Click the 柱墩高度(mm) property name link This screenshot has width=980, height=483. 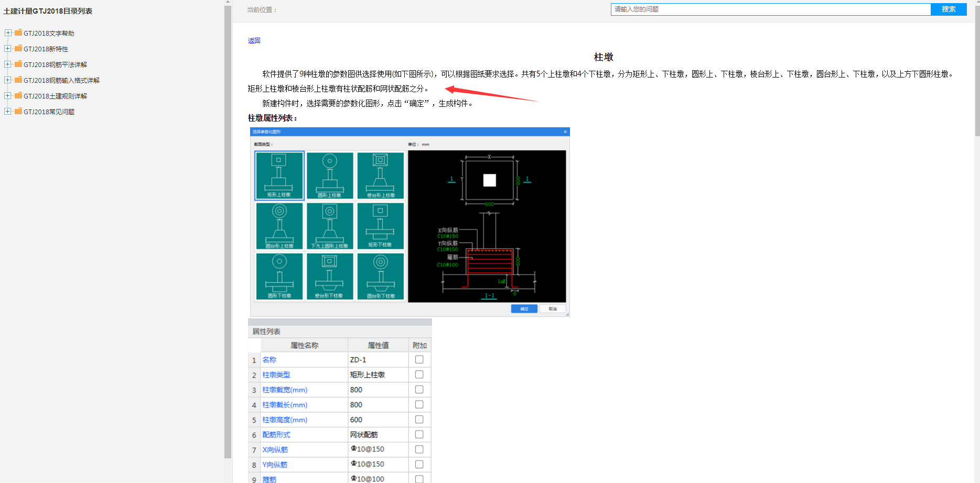(285, 420)
